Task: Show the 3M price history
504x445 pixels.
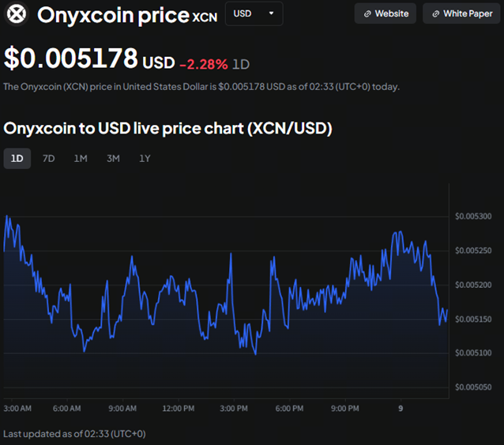Action: 113,158
